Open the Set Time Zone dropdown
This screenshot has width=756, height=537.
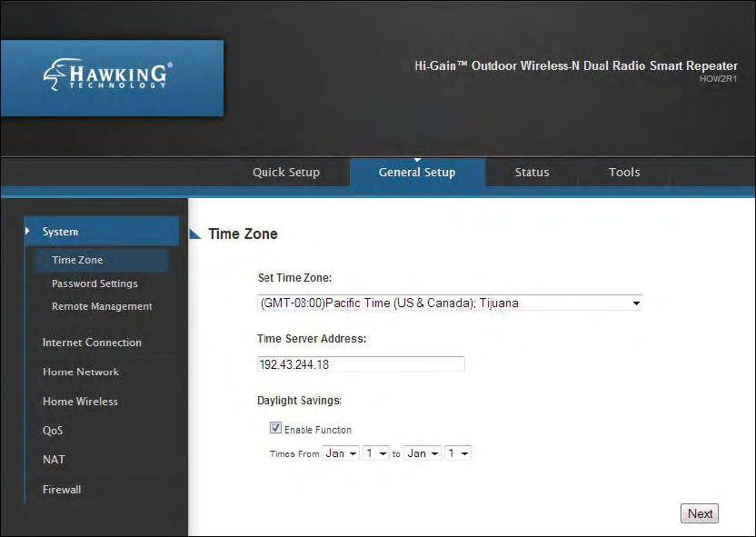tap(450, 303)
